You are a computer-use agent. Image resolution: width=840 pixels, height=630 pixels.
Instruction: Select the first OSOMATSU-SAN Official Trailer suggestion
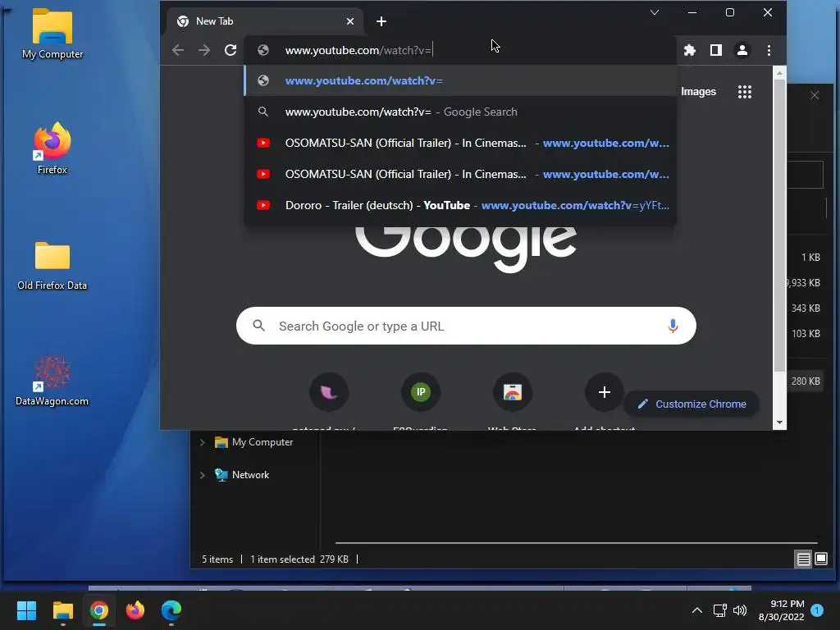click(460, 143)
